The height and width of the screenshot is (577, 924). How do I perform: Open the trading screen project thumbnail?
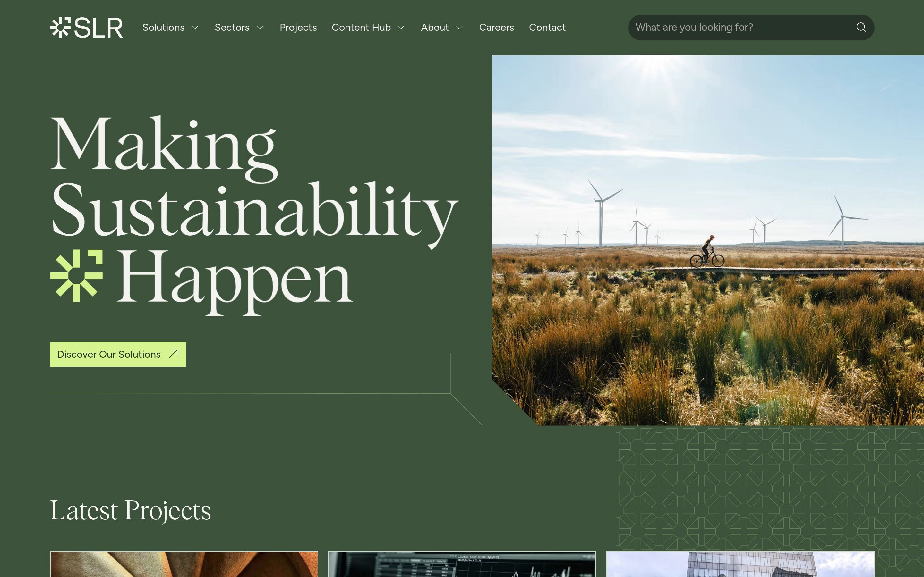(x=462, y=564)
